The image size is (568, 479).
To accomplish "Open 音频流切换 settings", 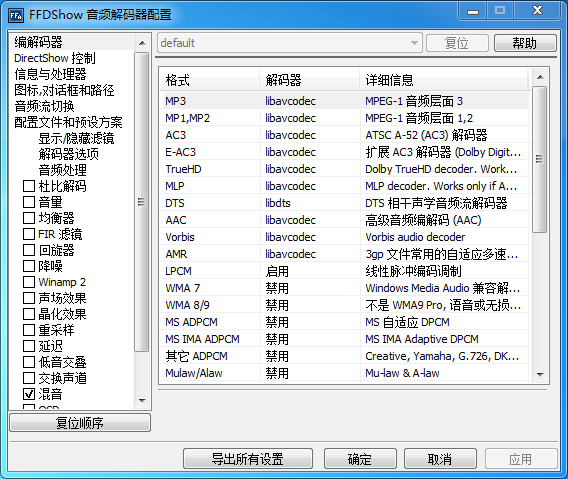I will pos(44,106).
